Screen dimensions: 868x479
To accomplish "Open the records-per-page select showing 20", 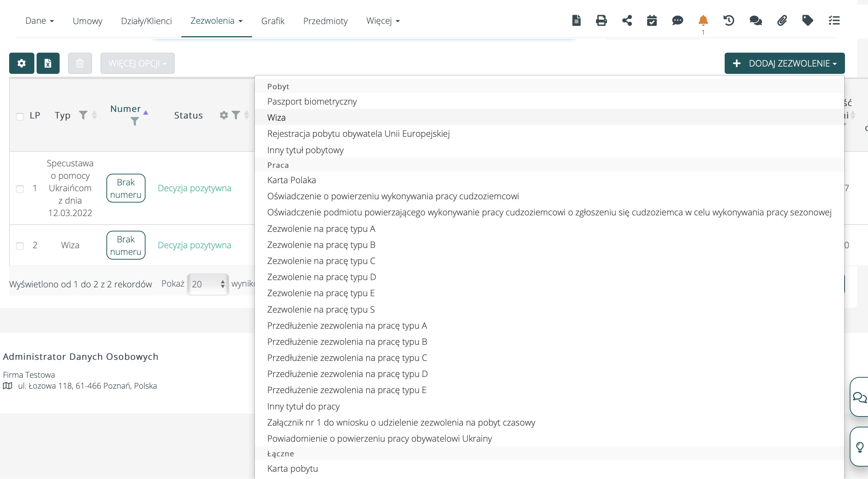I will [x=208, y=284].
